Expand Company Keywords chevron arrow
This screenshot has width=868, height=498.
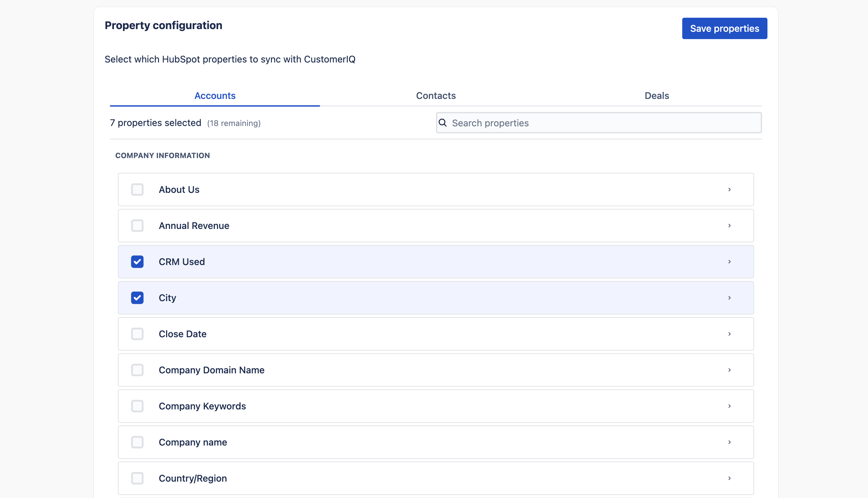coord(729,406)
